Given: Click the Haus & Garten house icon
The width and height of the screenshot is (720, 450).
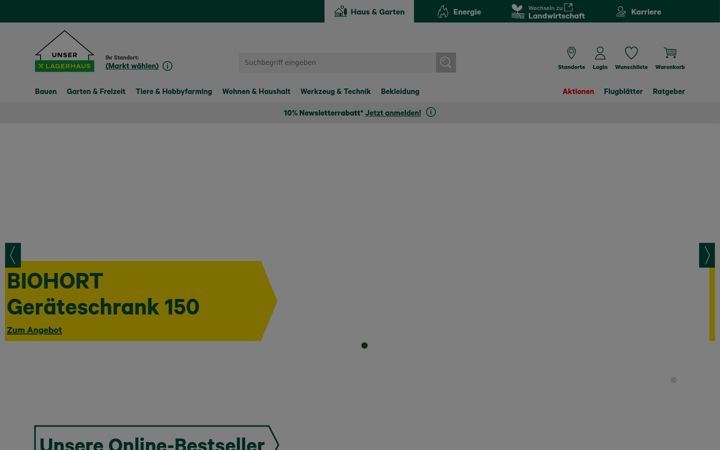Looking at the screenshot, I should 341,11.
